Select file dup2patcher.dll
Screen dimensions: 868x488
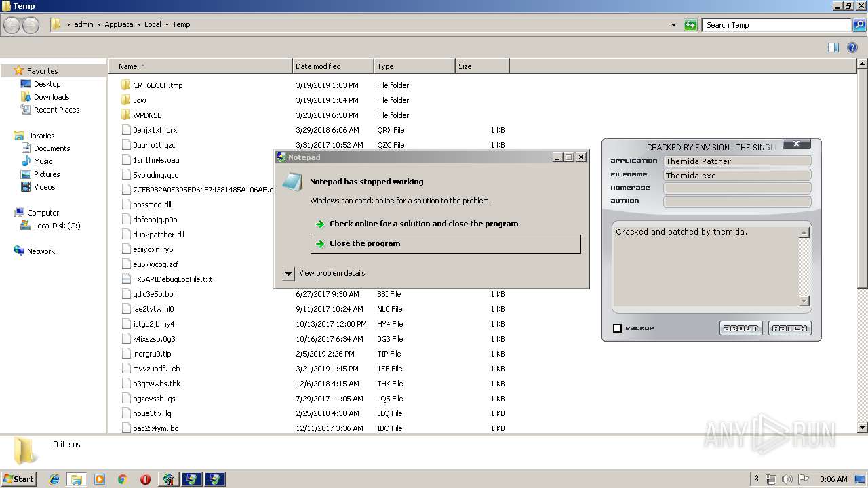[x=158, y=235]
